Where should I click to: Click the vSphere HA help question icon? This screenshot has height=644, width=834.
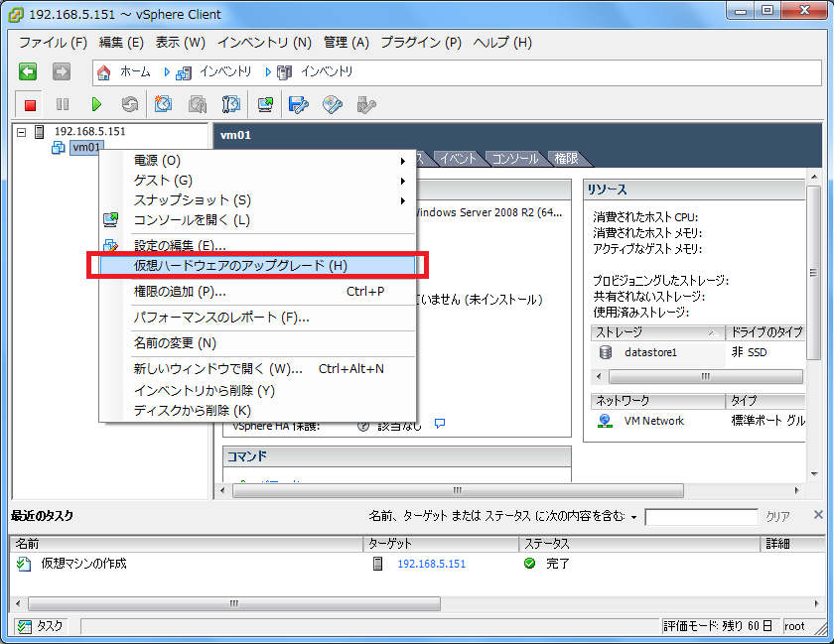(x=363, y=426)
